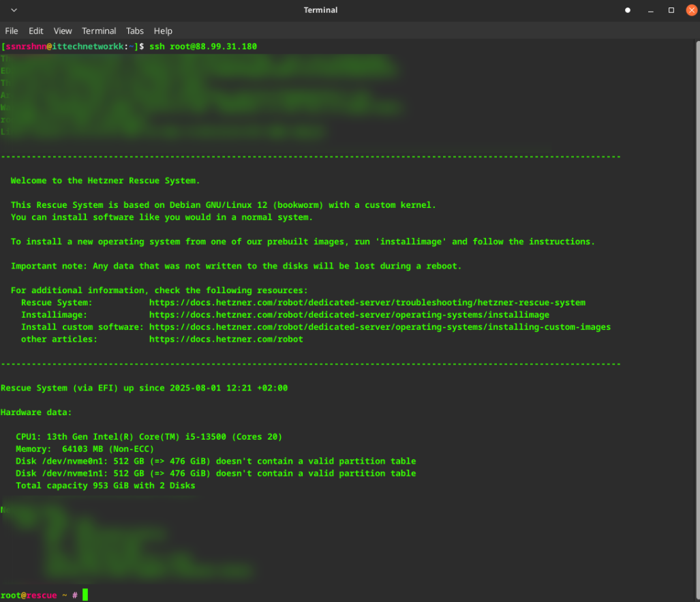This screenshot has height=602, width=700.
Task: Click the green cursor at root@rescue prompt
Action: [85, 595]
